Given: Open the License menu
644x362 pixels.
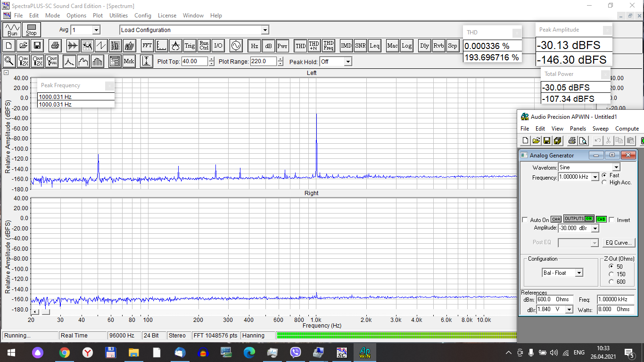Looking at the screenshot, I should coord(167,16).
